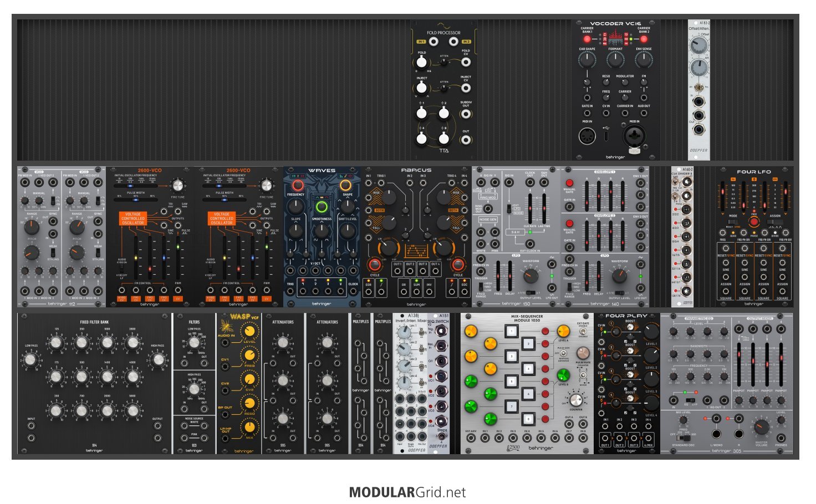Click the RESO knob on WASP VCF
Screen dimensions: 816x504
tap(249, 403)
